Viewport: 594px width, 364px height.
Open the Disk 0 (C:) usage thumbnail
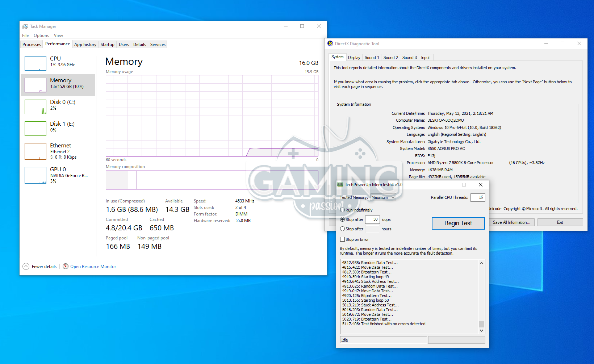(x=35, y=107)
